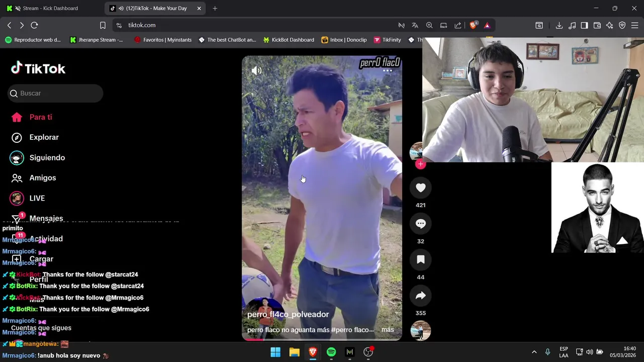Open Spotify from taskbar
Image resolution: width=644 pixels, height=362 pixels.
[x=331, y=352]
